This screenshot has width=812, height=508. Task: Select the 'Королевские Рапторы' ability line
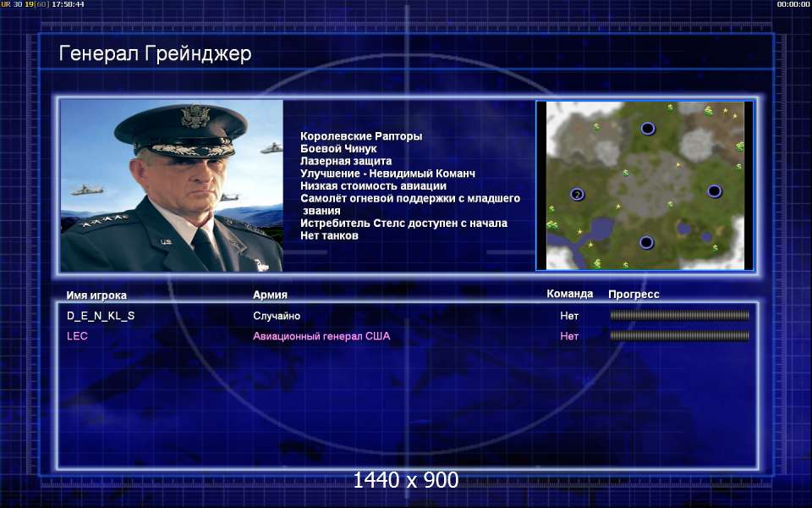click(x=361, y=136)
